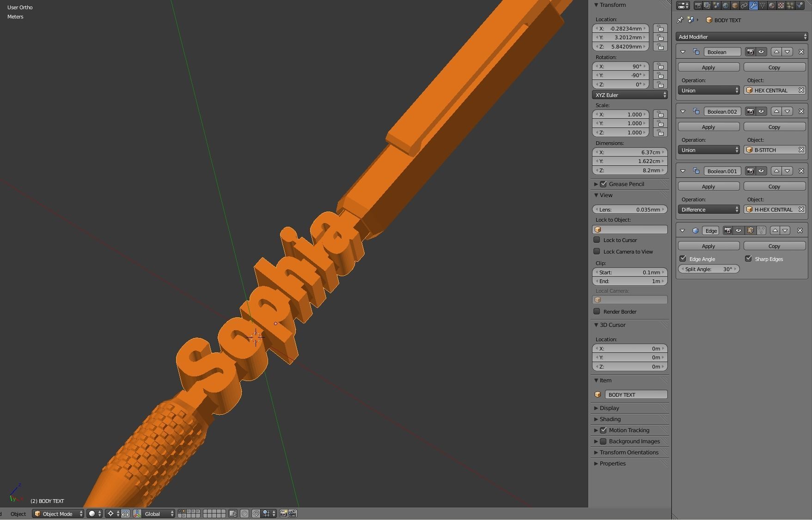Viewport: 812px width, 520px height.
Task: Toggle the snap magnet icon
Action: point(256,514)
